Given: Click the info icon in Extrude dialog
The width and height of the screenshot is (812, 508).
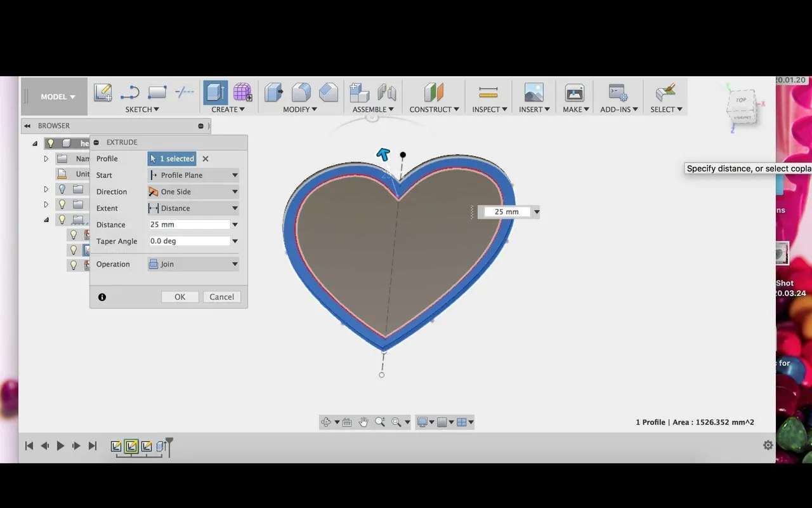Looking at the screenshot, I should pos(102,297).
